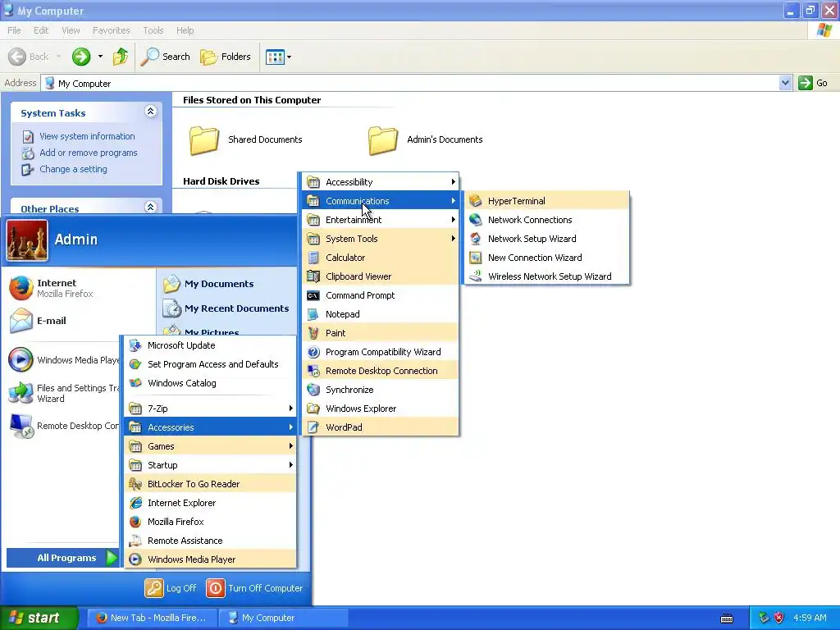Open Synchronize
The width and height of the screenshot is (840, 630).
click(x=381, y=390)
